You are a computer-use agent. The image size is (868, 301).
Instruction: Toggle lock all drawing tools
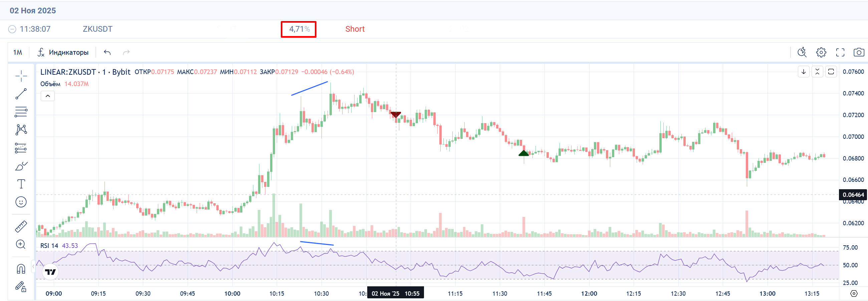(x=21, y=287)
